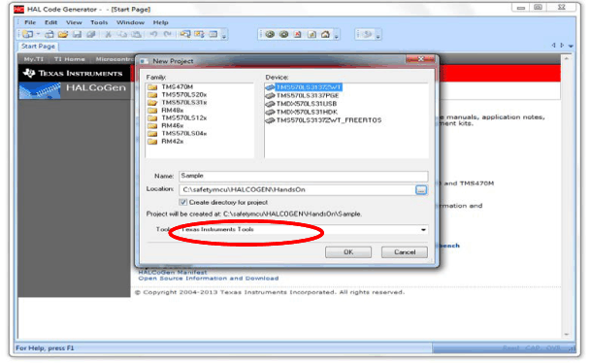Screen dimensions: 591x364
Task: Select the TMS570LS12x family
Action: click(x=184, y=118)
